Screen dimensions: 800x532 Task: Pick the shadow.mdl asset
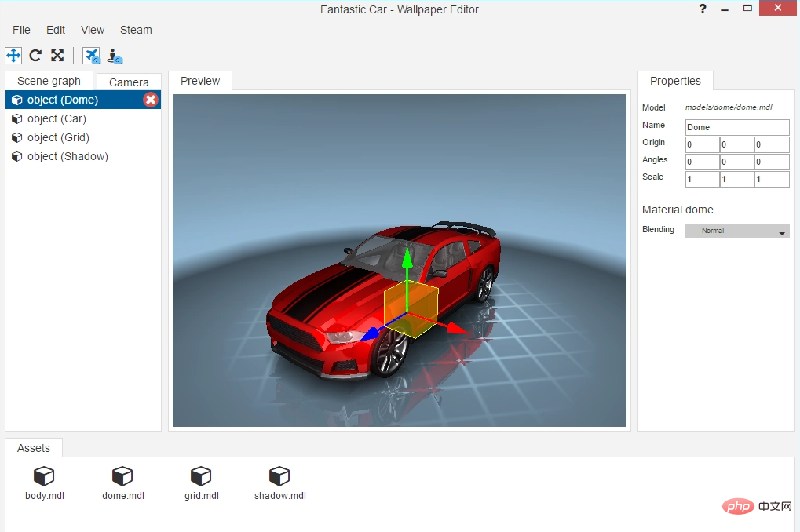(279, 476)
